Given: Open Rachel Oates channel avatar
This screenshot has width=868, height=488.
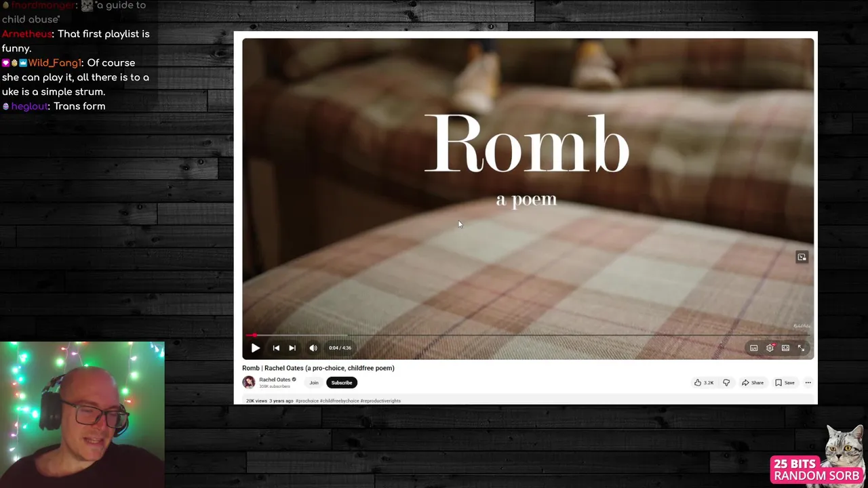Looking at the screenshot, I should (x=249, y=382).
